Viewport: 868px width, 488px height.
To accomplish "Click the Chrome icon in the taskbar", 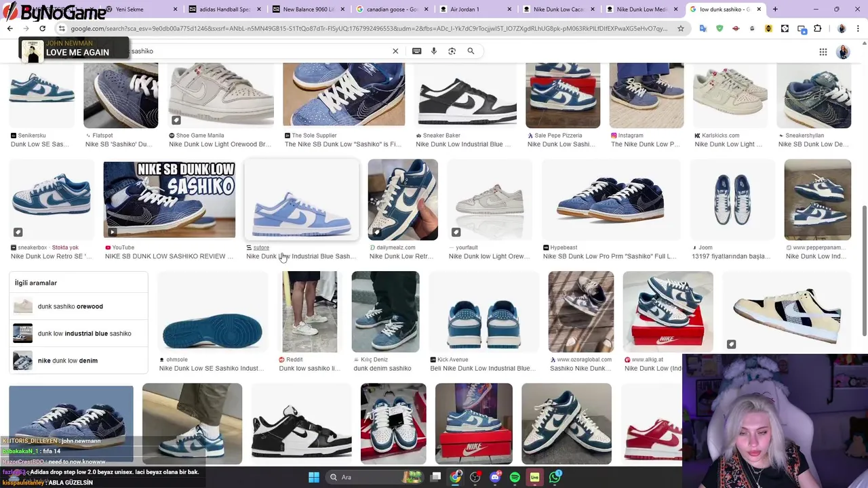I will 455,477.
